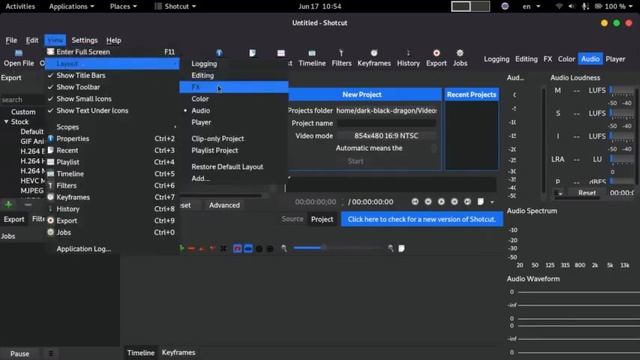Open the Settings menu in the menu bar
Image resolution: width=640 pixels, height=360 pixels.
pos(84,40)
